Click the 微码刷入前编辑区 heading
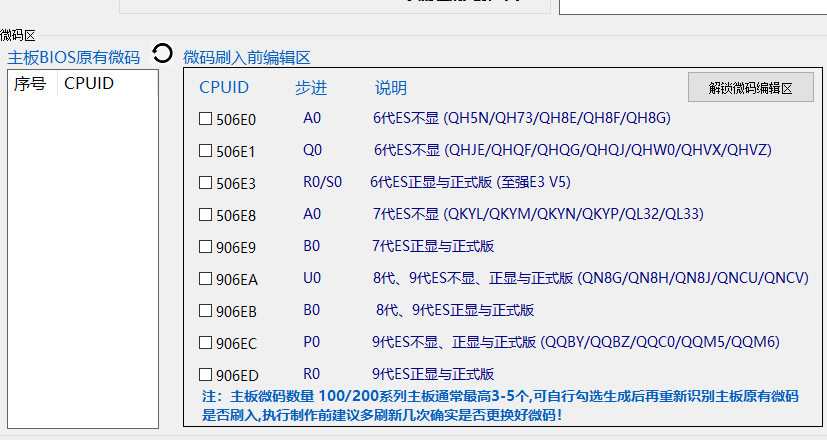 point(246,57)
